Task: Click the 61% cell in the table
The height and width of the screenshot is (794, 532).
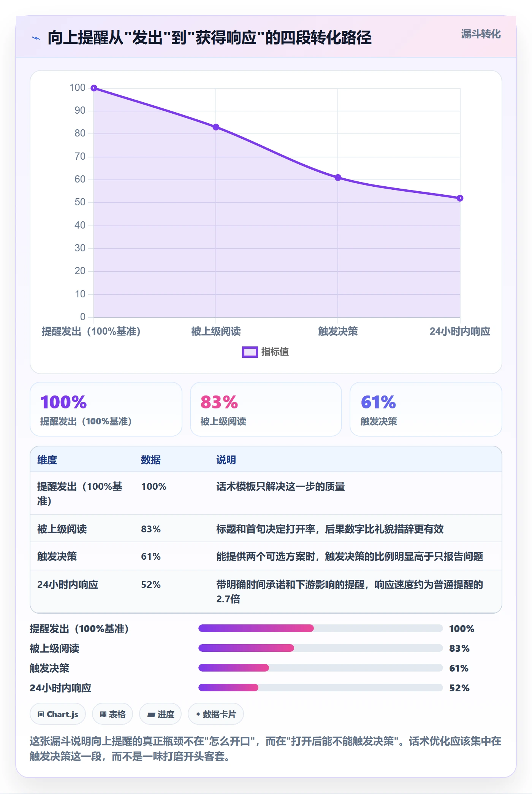Action: 151,556
